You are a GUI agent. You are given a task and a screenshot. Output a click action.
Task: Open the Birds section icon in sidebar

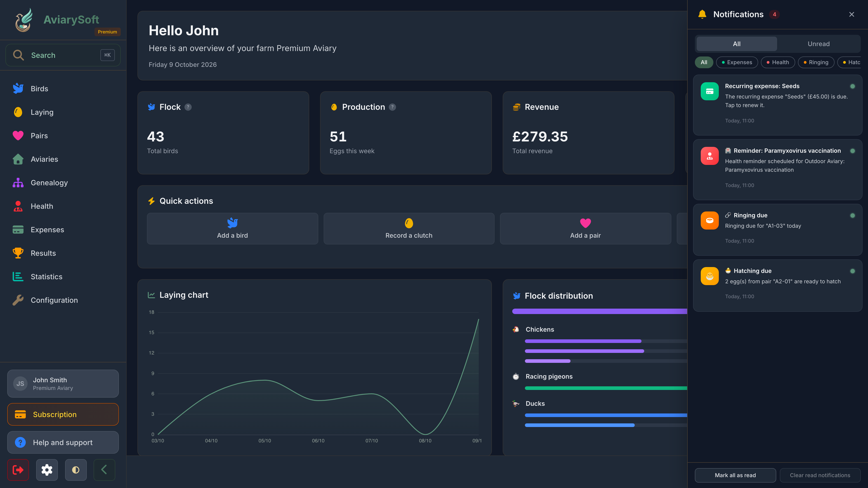(x=18, y=89)
